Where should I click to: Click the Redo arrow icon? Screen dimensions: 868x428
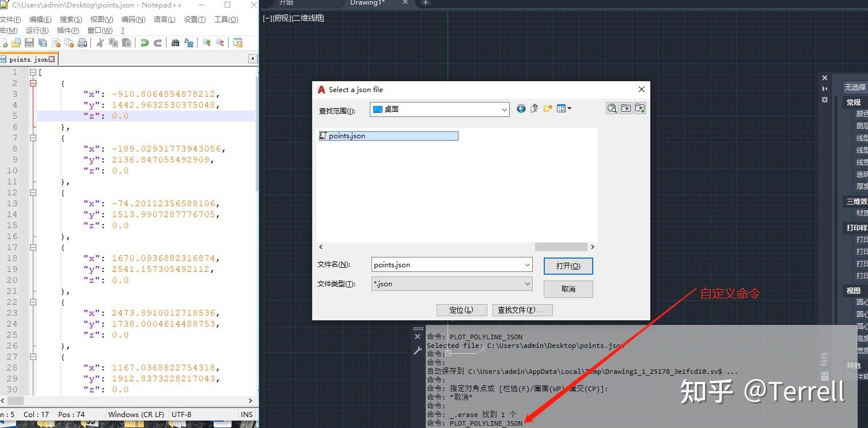[x=158, y=42]
